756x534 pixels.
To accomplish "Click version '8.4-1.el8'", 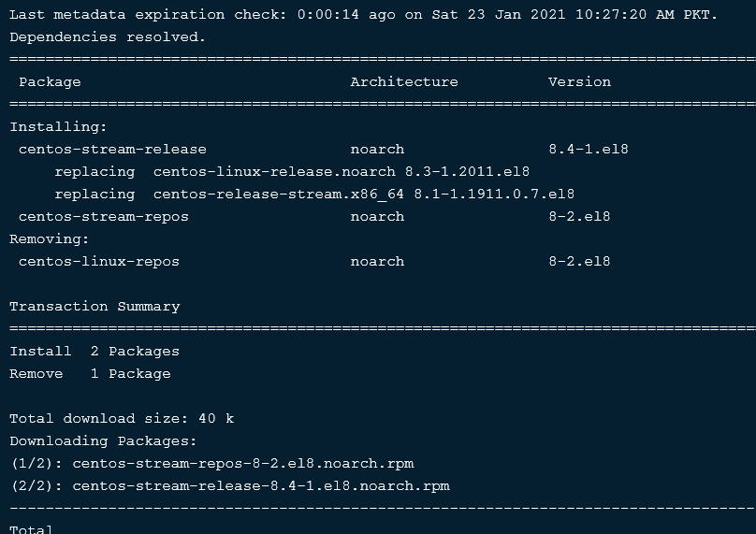I will click(x=589, y=150).
